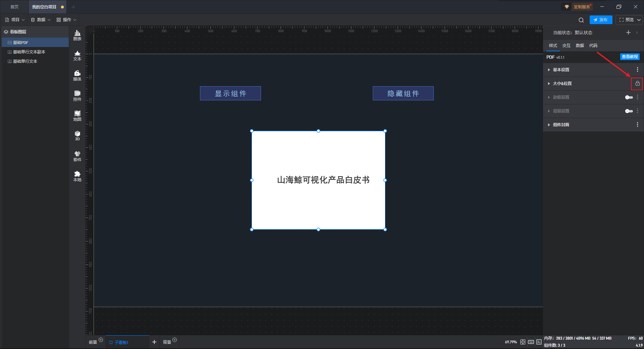Click the fit-to-screen icon beside zoom percentage
Image resolution: width=644 pixels, height=349 pixels.
point(523,342)
